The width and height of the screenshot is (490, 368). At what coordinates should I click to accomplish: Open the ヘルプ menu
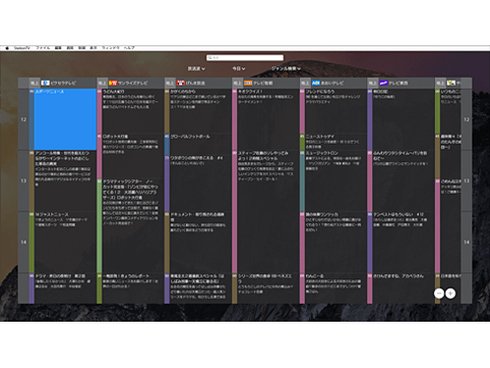129,48
